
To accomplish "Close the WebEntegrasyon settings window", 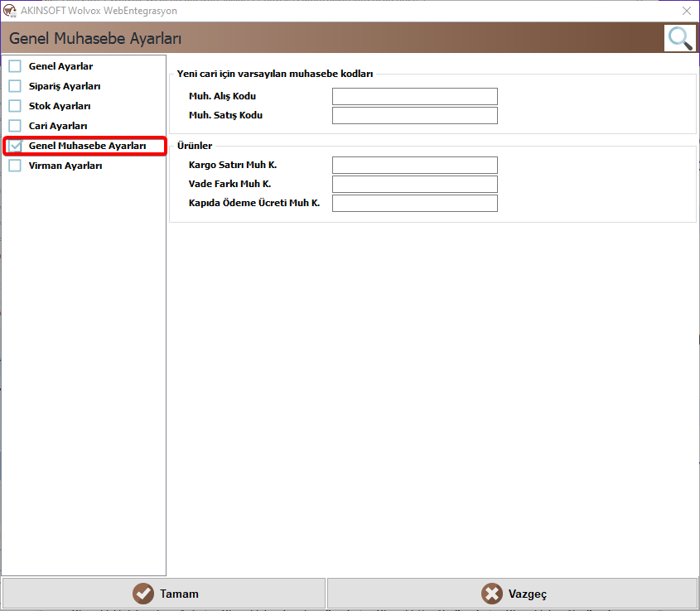I will coord(687,11).
